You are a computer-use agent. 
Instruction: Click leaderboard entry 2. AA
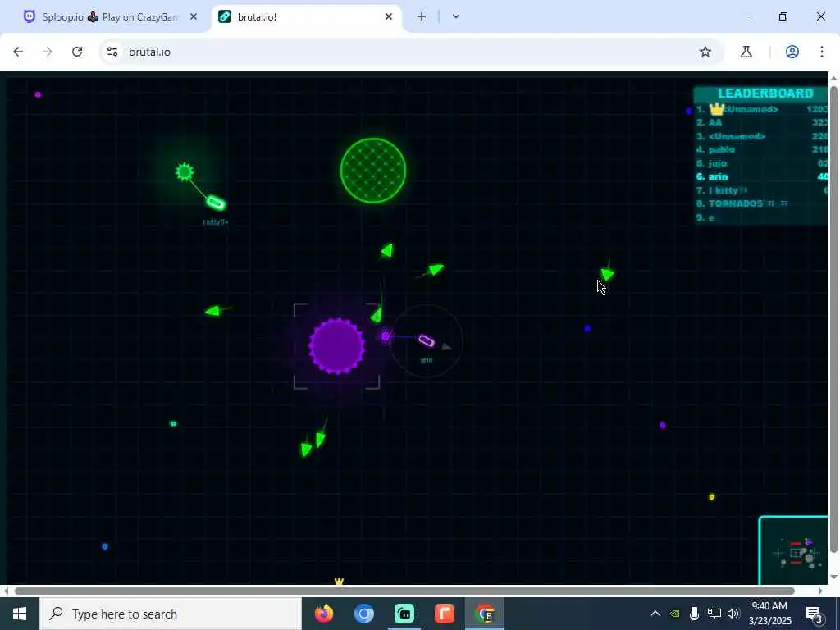tap(761, 123)
